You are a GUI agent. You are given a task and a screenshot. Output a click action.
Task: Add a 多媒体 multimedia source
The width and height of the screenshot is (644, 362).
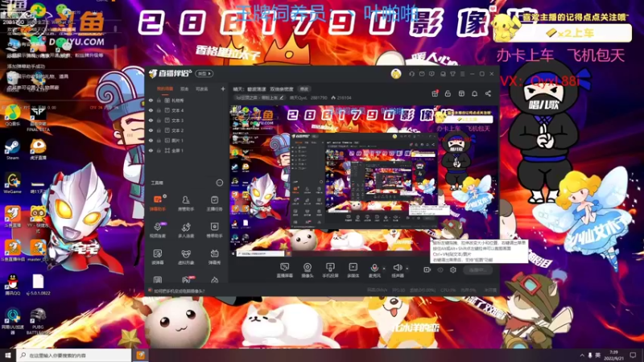353,270
